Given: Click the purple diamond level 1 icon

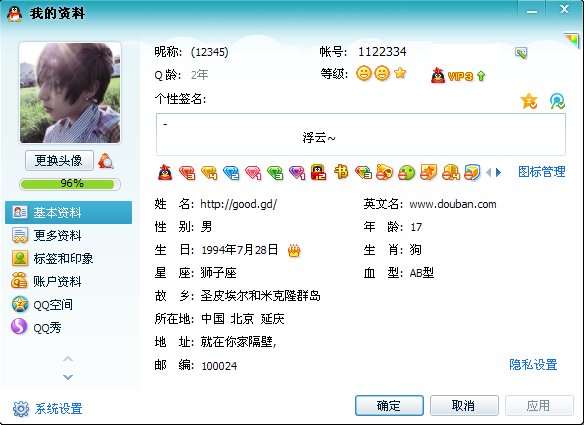Looking at the screenshot, I should click(x=297, y=172).
